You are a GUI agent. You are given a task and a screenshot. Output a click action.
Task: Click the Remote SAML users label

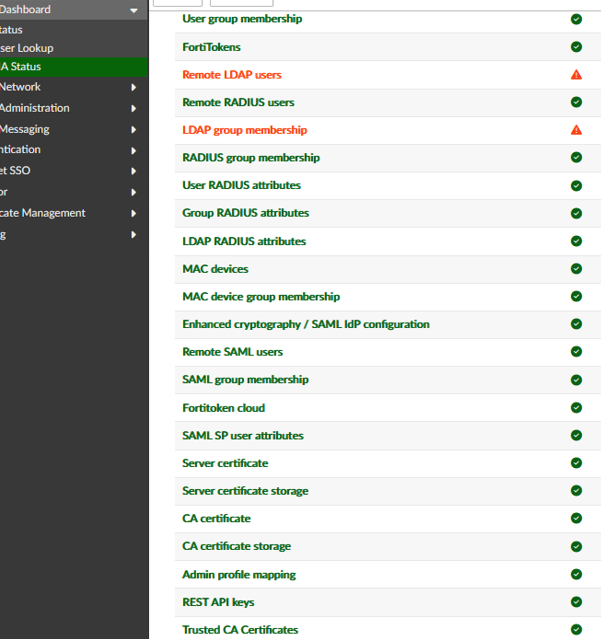233,352
